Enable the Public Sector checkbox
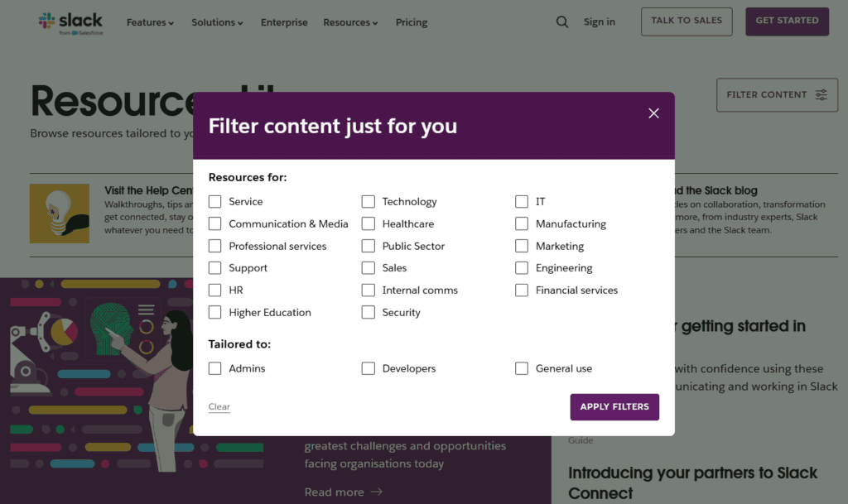This screenshot has height=504, width=848. [369, 246]
